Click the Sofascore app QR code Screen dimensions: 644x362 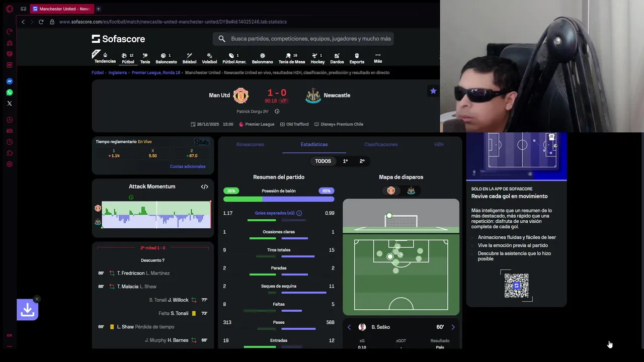pyautogui.click(x=516, y=286)
